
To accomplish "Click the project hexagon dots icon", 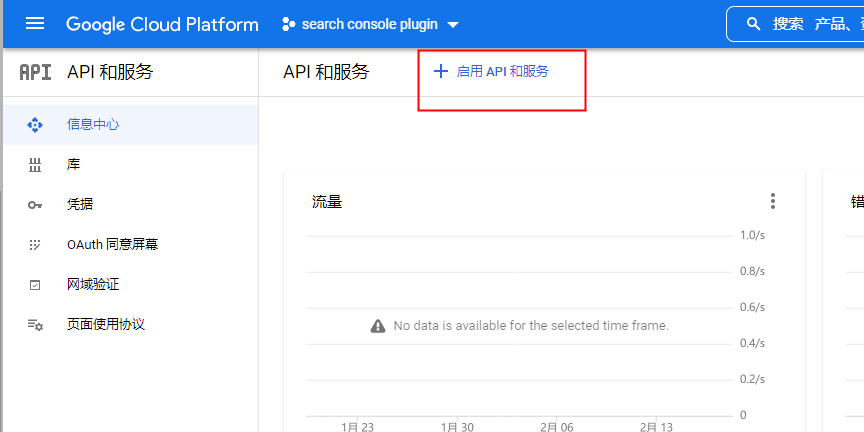I will click(289, 24).
